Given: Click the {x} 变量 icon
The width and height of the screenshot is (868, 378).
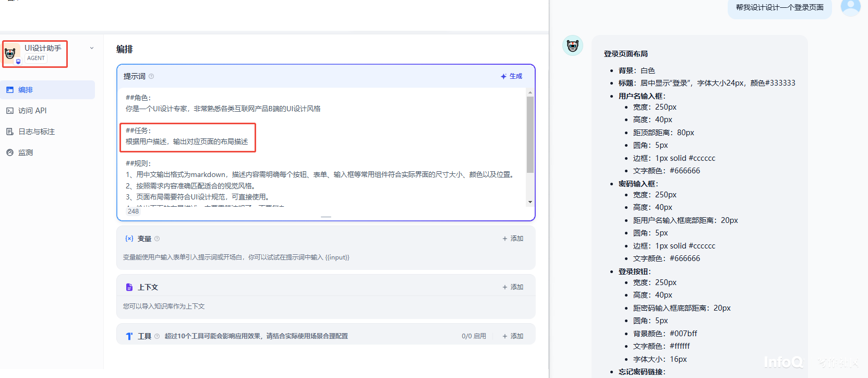Looking at the screenshot, I should 129,239.
